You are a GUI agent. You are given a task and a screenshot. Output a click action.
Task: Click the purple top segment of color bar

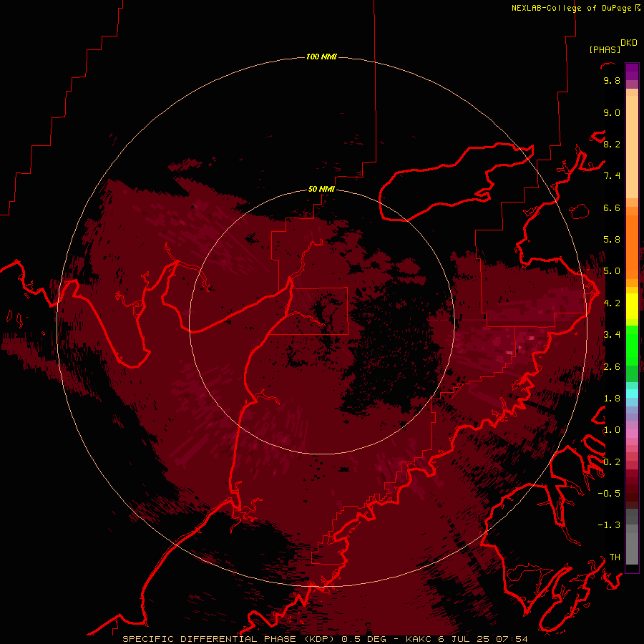632,72
